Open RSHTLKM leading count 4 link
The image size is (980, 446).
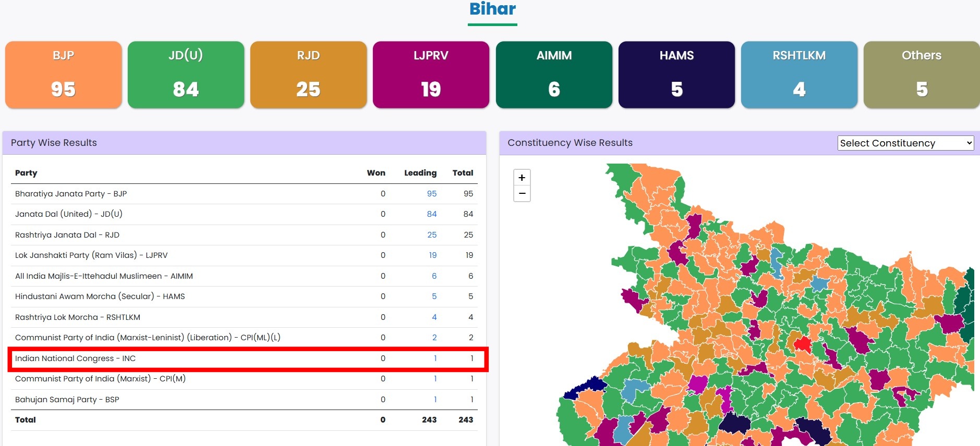click(434, 317)
